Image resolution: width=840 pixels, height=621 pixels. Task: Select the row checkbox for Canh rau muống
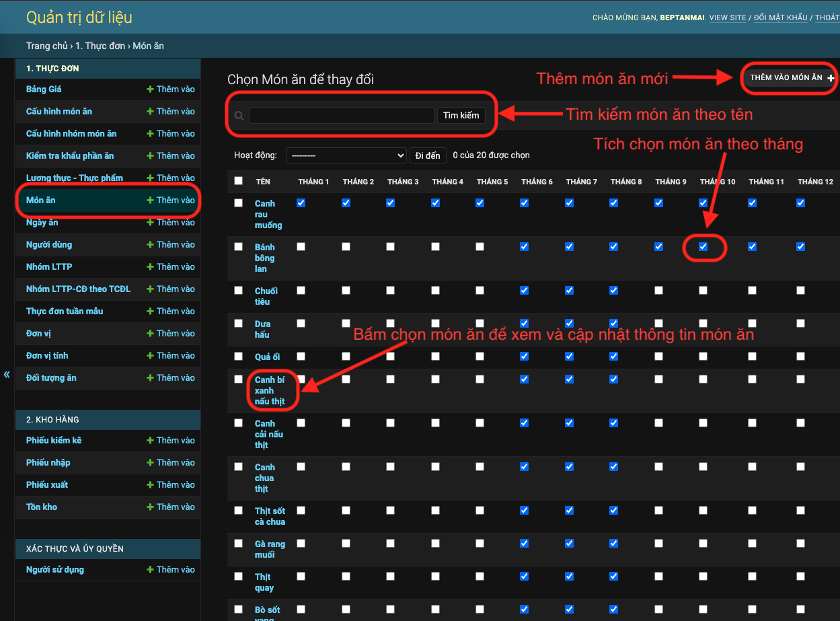click(238, 203)
